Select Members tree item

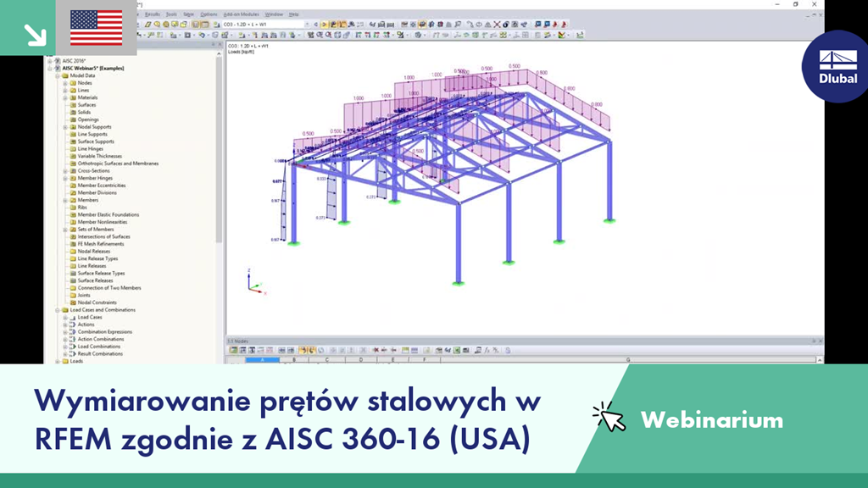click(87, 200)
